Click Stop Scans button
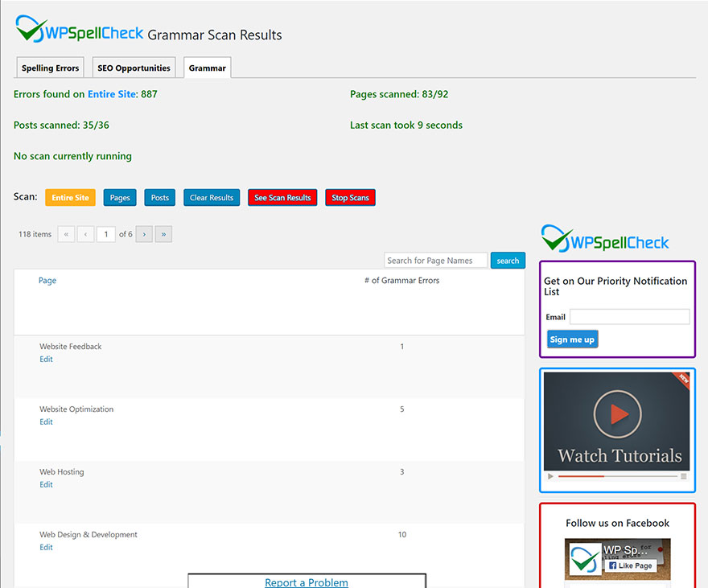The width and height of the screenshot is (708, 588). coord(351,198)
